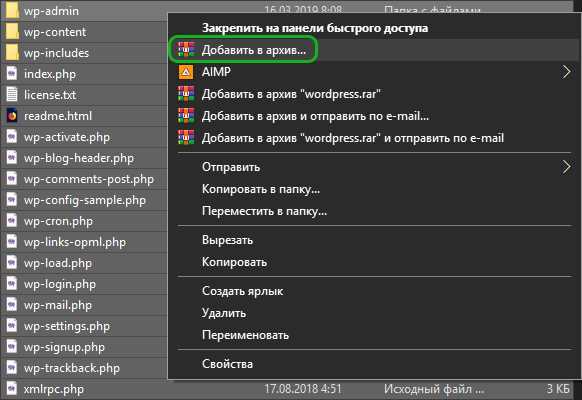Viewport: 582px width, 400px height.
Task: Select 'Добавить в архив...' menu entry
Action: pyautogui.click(x=254, y=50)
